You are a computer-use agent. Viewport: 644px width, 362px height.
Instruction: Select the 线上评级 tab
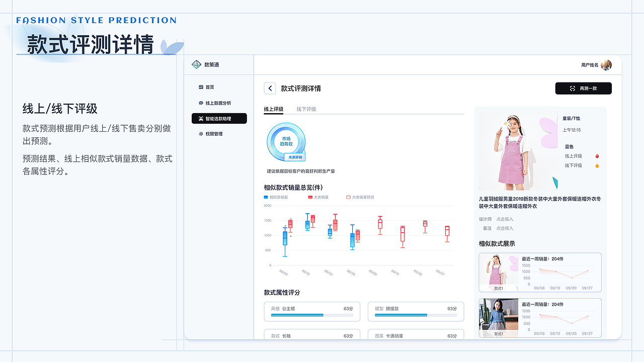pos(274,109)
